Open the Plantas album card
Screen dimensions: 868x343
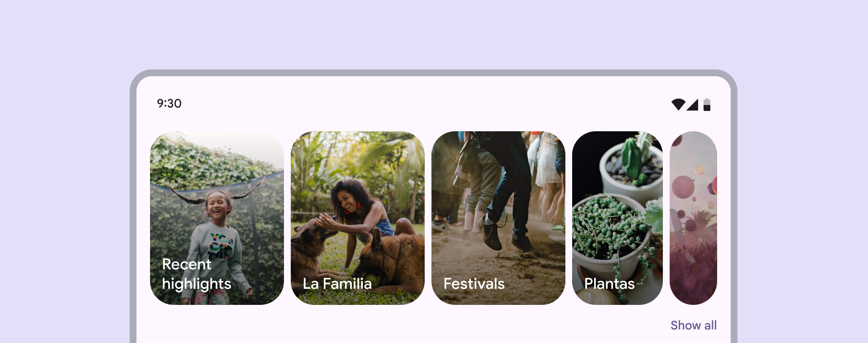[x=617, y=218]
